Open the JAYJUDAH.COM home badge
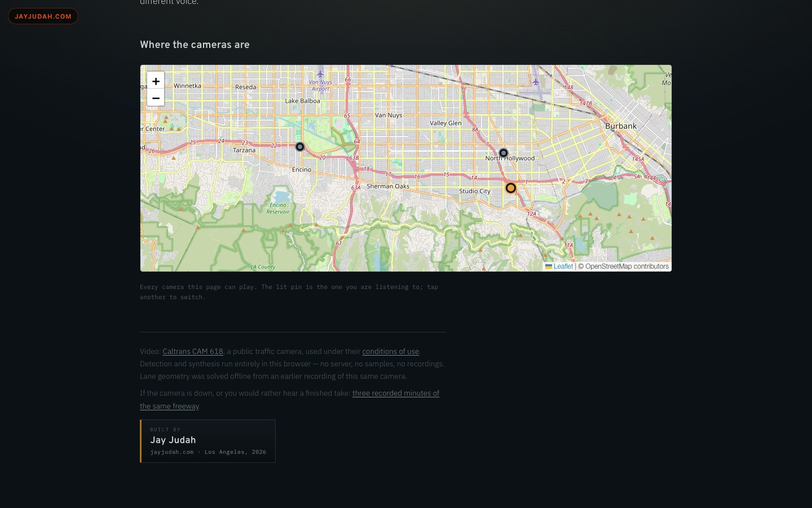The image size is (812, 508). tap(43, 16)
